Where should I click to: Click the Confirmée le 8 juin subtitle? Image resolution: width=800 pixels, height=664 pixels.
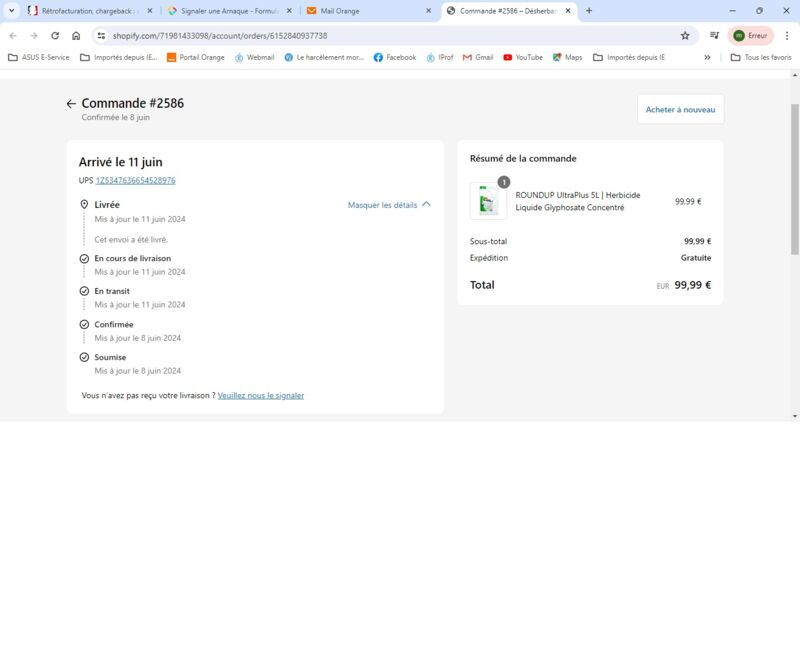pyautogui.click(x=116, y=117)
